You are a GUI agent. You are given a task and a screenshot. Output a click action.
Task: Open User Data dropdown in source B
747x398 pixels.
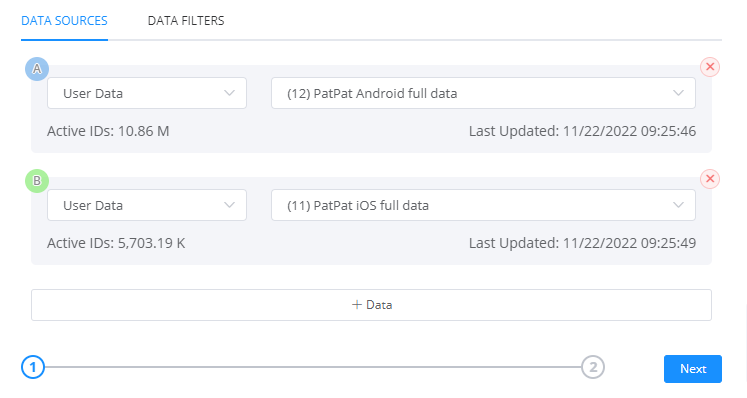click(x=147, y=205)
